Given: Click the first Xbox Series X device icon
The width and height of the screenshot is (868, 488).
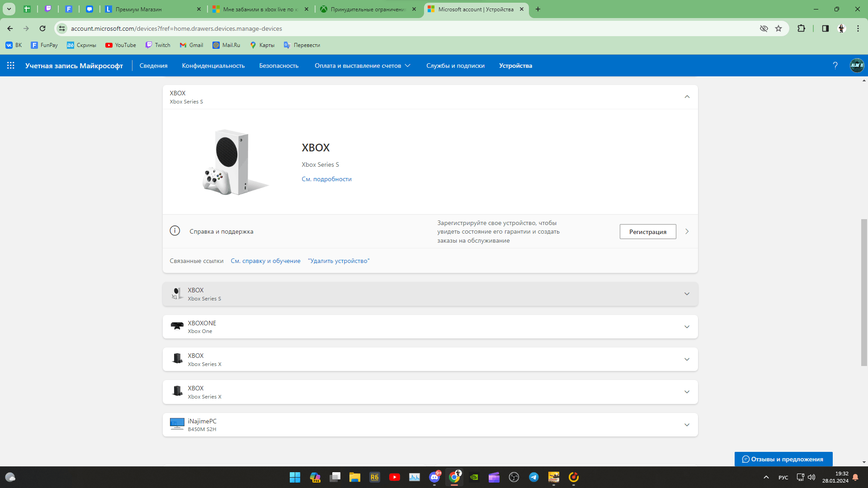Looking at the screenshot, I should [x=177, y=358].
